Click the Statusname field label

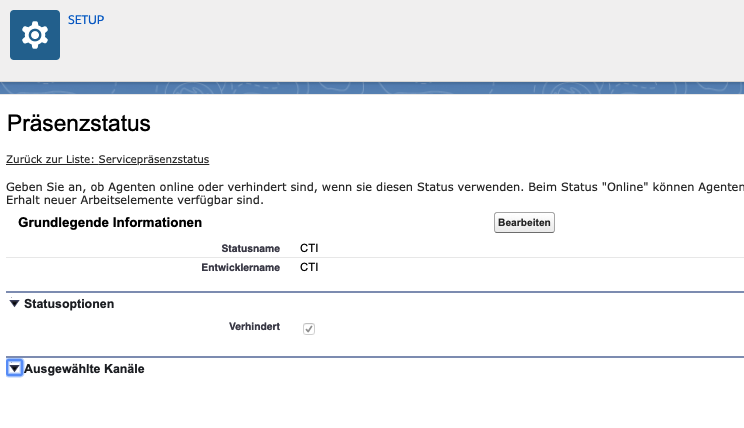[251, 249]
